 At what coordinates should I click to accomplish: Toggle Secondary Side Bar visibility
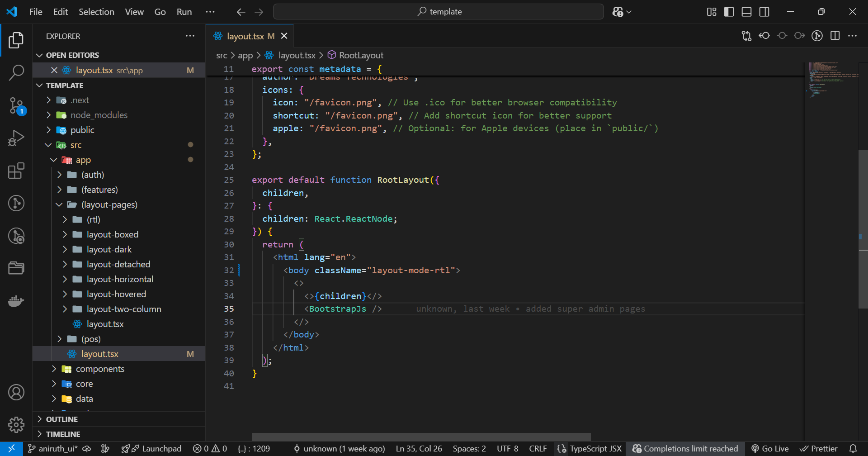click(x=764, y=12)
